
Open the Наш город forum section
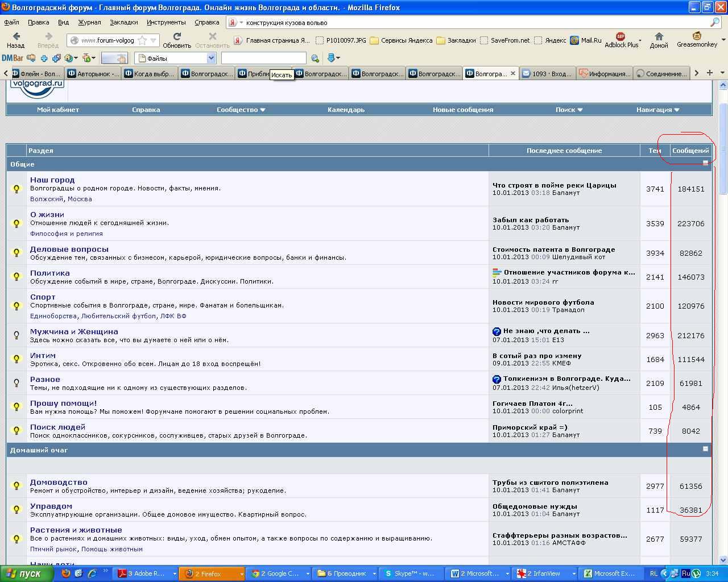tap(52, 180)
